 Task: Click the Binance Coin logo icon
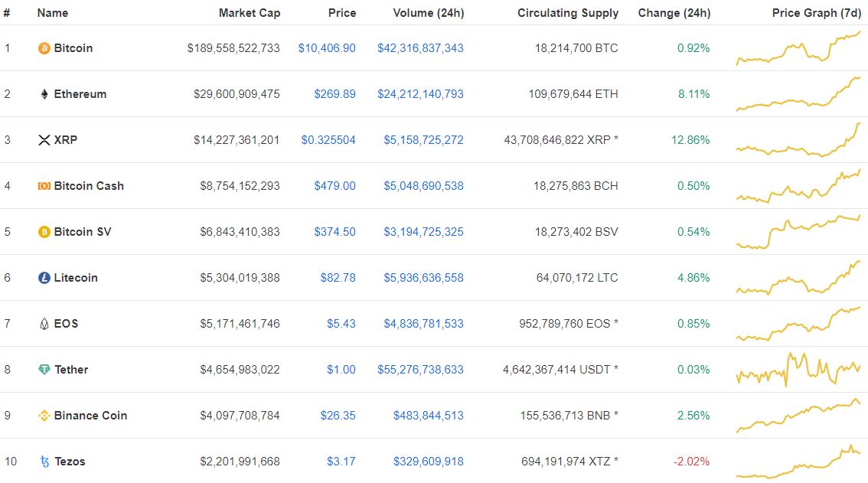coord(44,416)
